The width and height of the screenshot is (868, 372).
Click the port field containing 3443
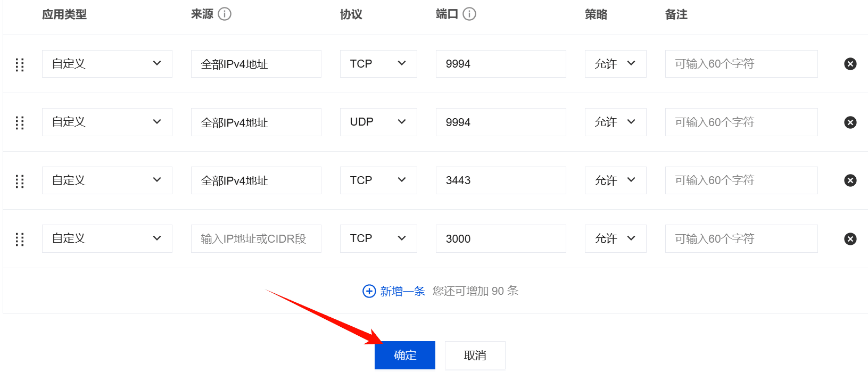500,180
